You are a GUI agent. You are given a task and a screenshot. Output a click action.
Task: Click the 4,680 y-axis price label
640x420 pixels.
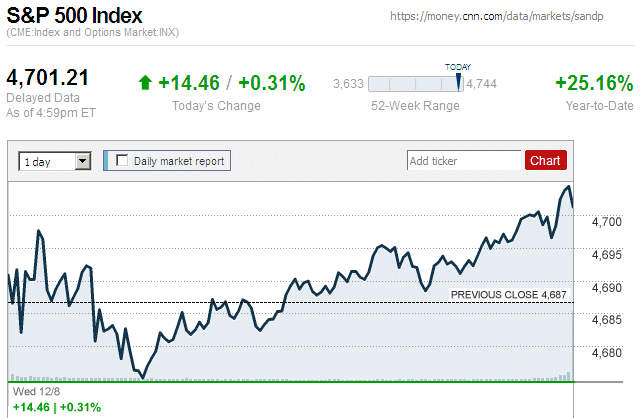pos(606,353)
